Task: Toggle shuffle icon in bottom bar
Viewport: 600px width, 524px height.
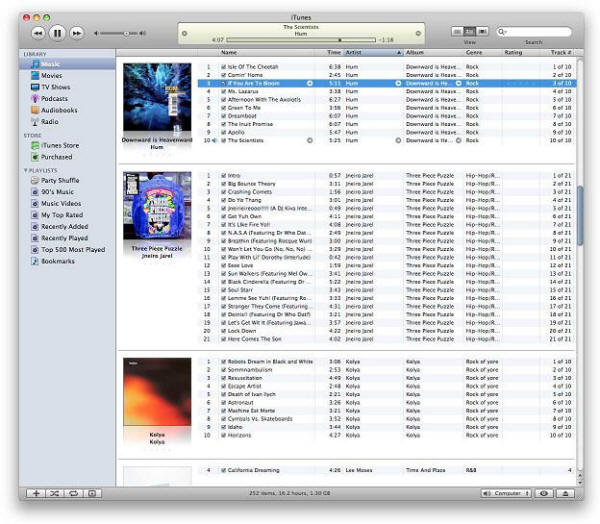Action: tap(55, 493)
